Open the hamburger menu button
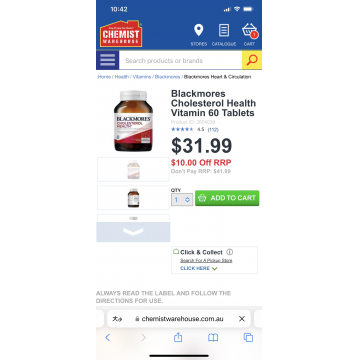 click(x=107, y=60)
